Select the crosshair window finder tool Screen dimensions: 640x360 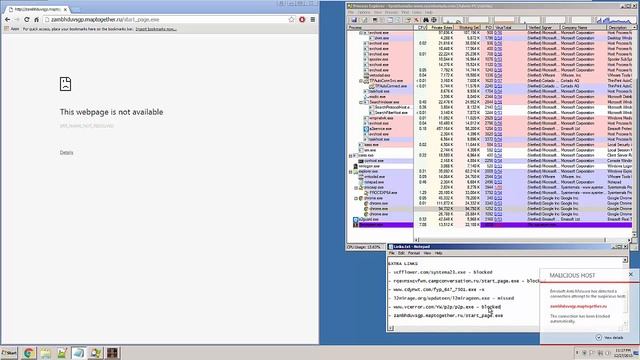pyautogui.click(x=434, y=20)
